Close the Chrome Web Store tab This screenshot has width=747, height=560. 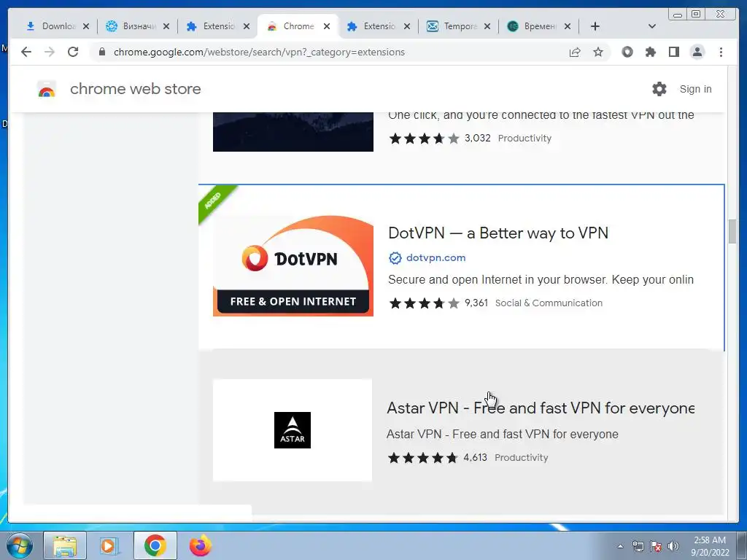327,26
